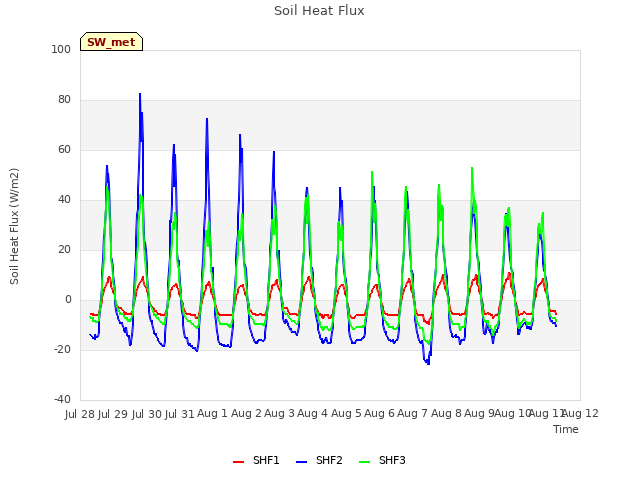Click the Aug 3 x-axis date label
The image size is (640, 480).
click(x=279, y=414)
